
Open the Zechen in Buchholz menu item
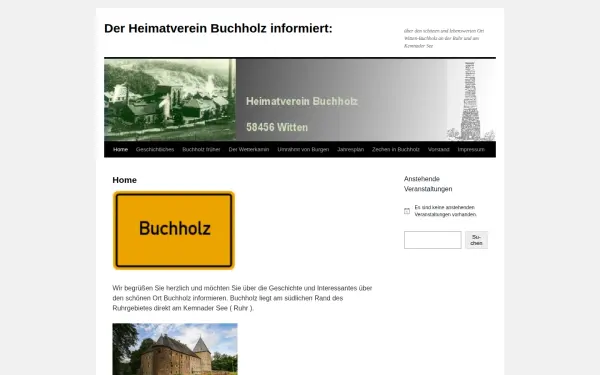point(396,150)
